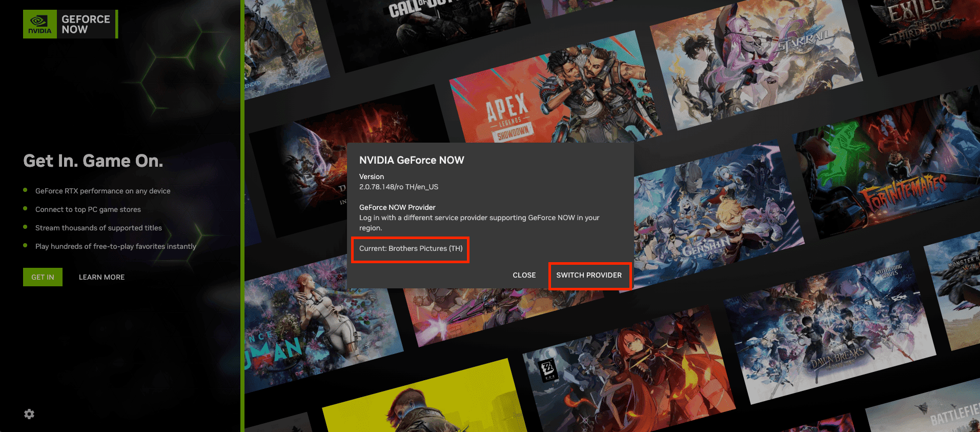980x432 pixels.
Task: Click Stream thousands of supported titles
Action: click(x=98, y=228)
